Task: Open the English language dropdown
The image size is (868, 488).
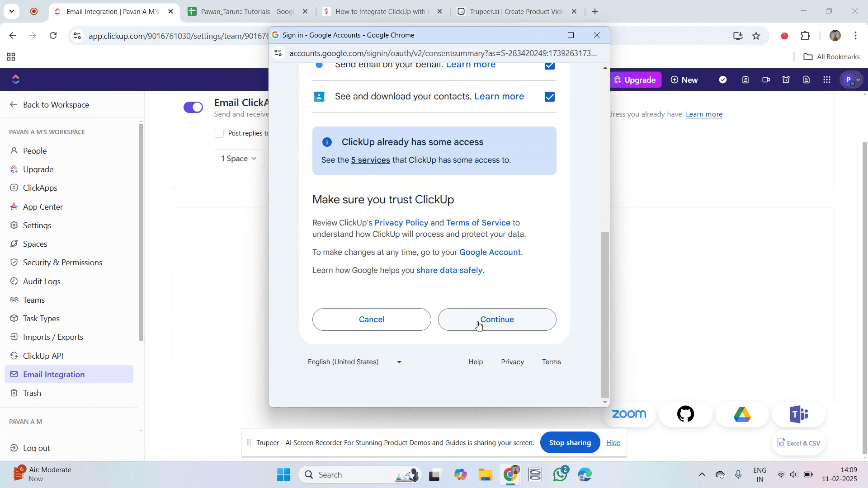Action: click(355, 362)
